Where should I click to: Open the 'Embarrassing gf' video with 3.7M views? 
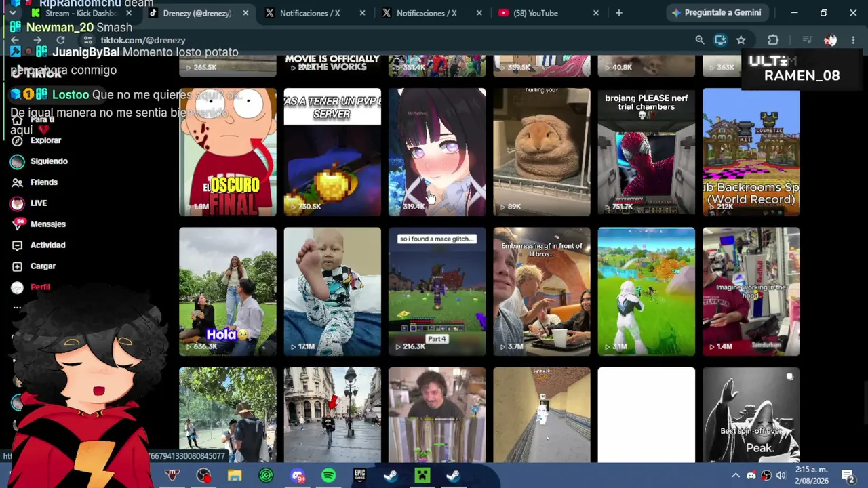(542, 291)
